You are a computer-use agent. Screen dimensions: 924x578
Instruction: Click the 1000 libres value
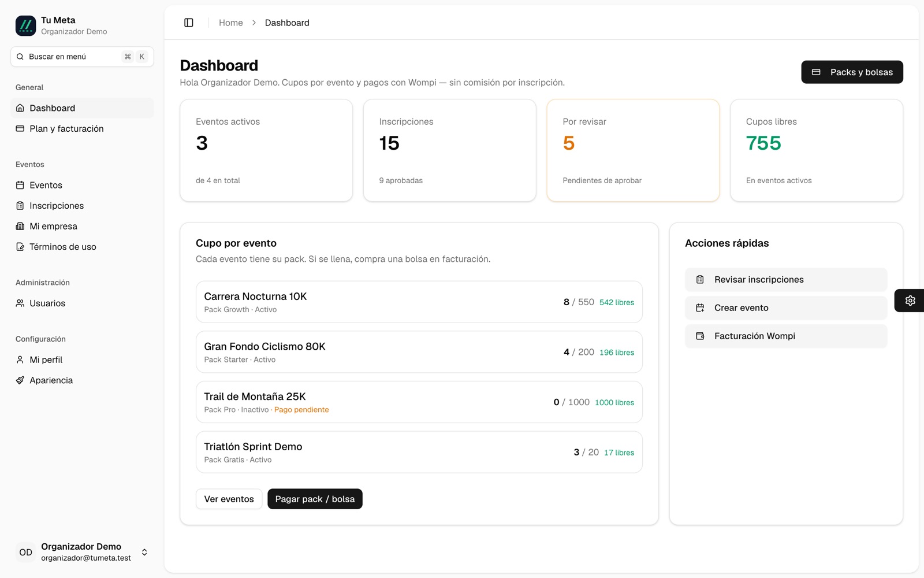click(614, 402)
